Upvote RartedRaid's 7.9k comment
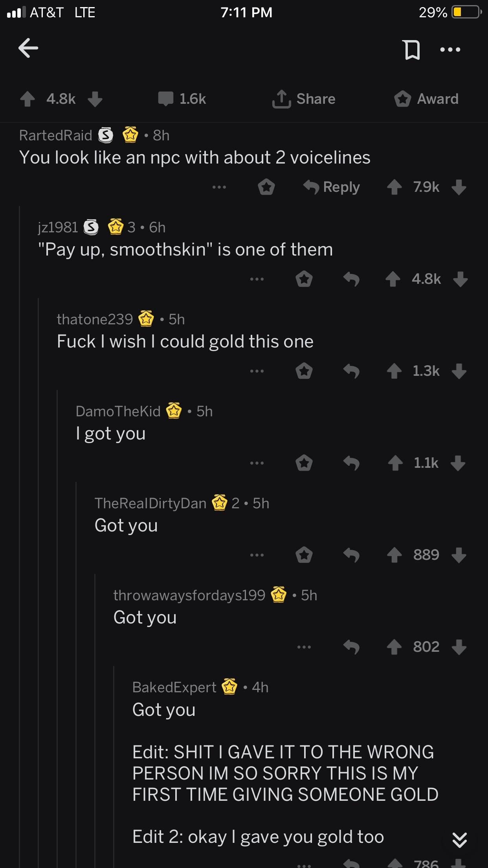Image resolution: width=488 pixels, height=868 pixels. tap(394, 187)
